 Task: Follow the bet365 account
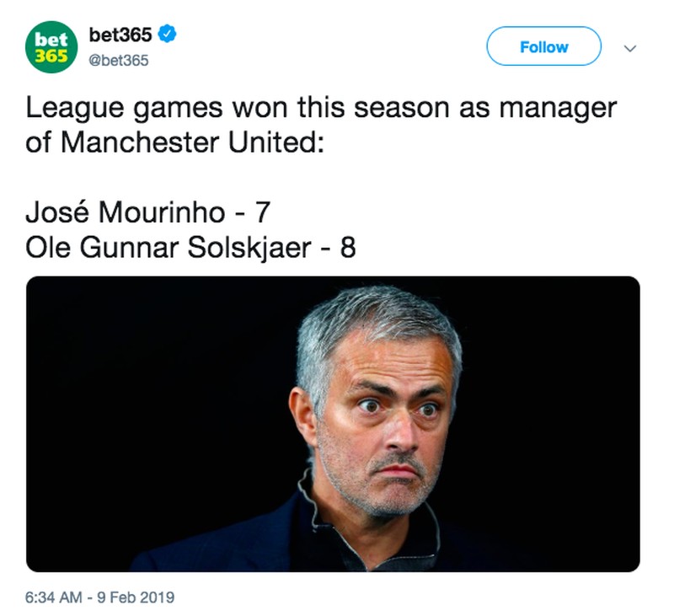click(x=543, y=46)
